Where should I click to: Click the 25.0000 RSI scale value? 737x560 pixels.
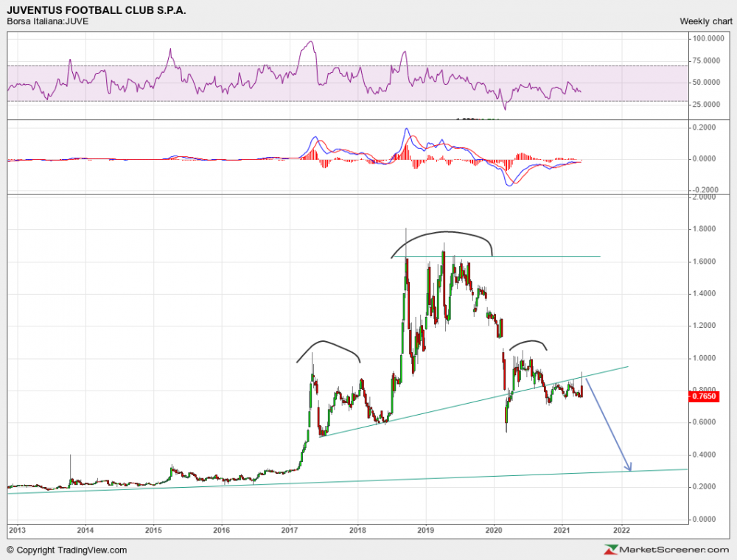click(706, 105)
